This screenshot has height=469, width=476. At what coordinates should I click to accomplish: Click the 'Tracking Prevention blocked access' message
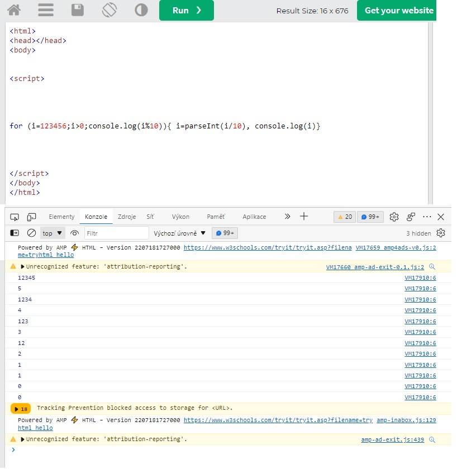point(135,408)
